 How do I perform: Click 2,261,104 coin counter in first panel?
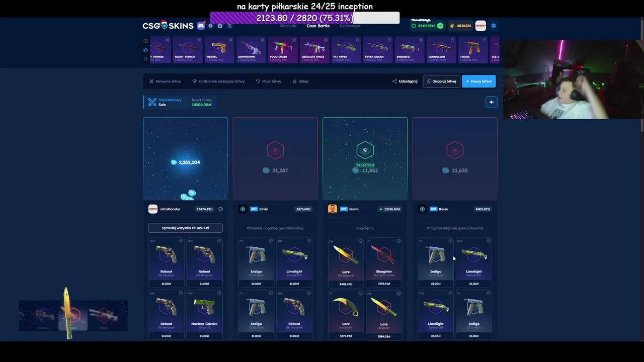pos(186,162)
